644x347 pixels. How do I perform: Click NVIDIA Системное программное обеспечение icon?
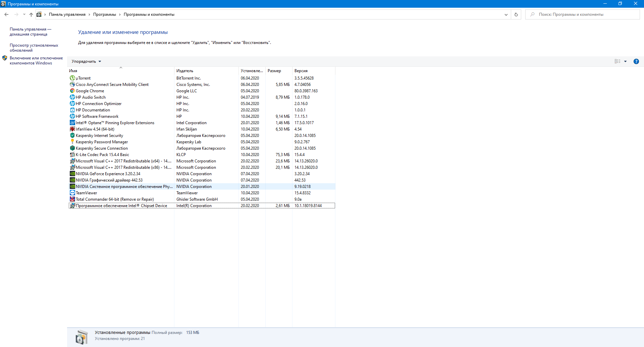pos(72,187)
